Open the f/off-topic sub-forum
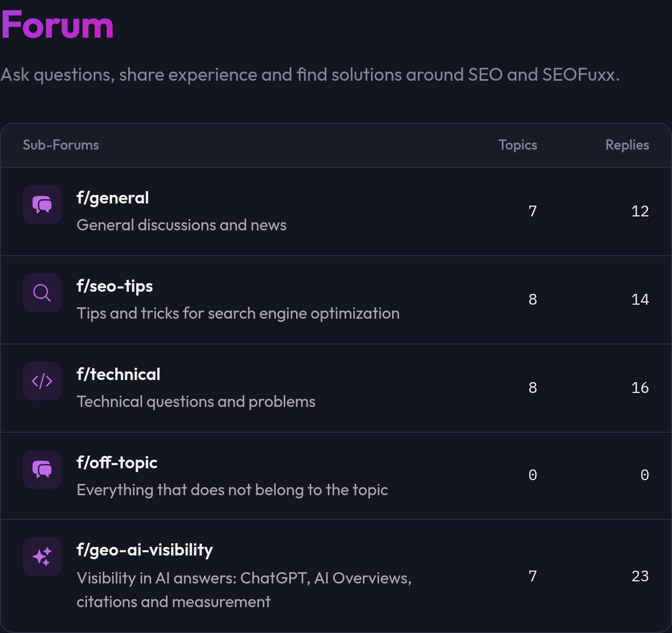 tap(117, 463)
